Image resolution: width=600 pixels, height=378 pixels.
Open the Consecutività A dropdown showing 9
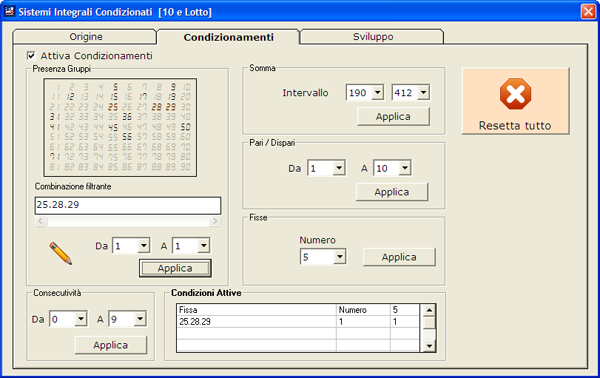pos(140,319)
